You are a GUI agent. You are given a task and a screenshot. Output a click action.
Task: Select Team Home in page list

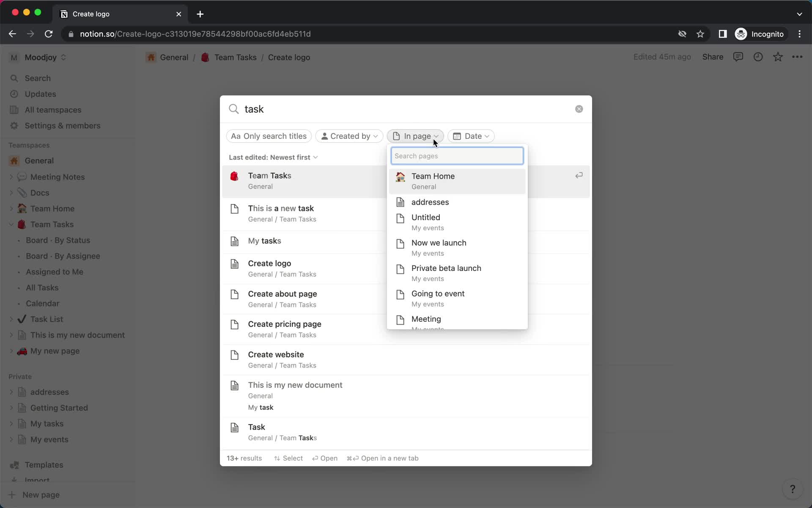coord(457,181)
